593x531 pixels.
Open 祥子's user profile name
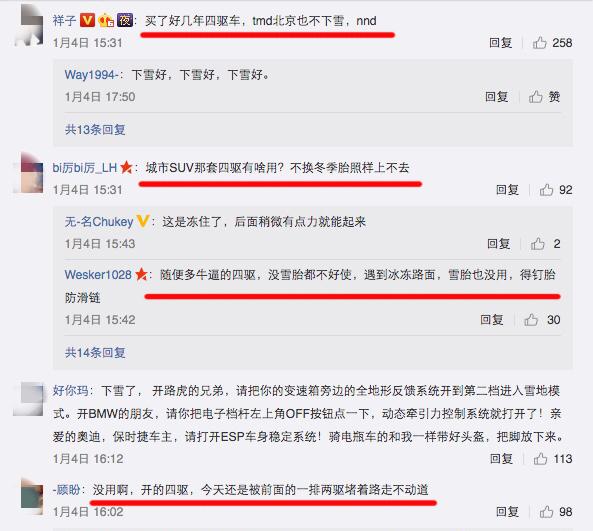tap(64, 20)
